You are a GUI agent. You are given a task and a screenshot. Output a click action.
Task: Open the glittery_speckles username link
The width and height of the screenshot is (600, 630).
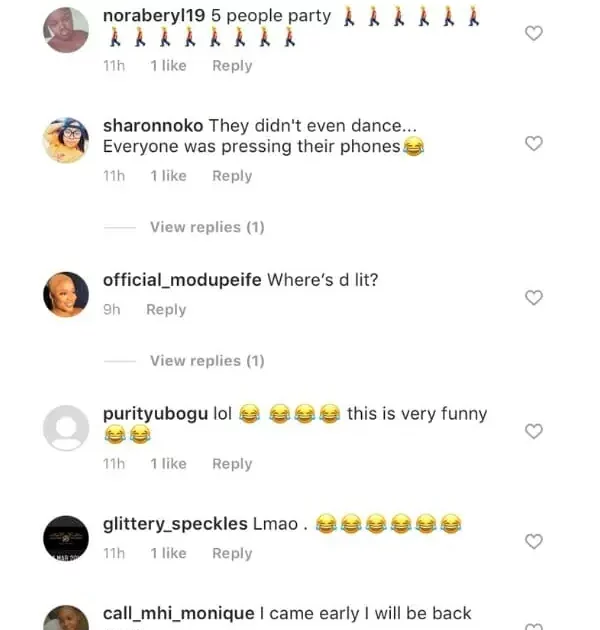coord(175,524)
